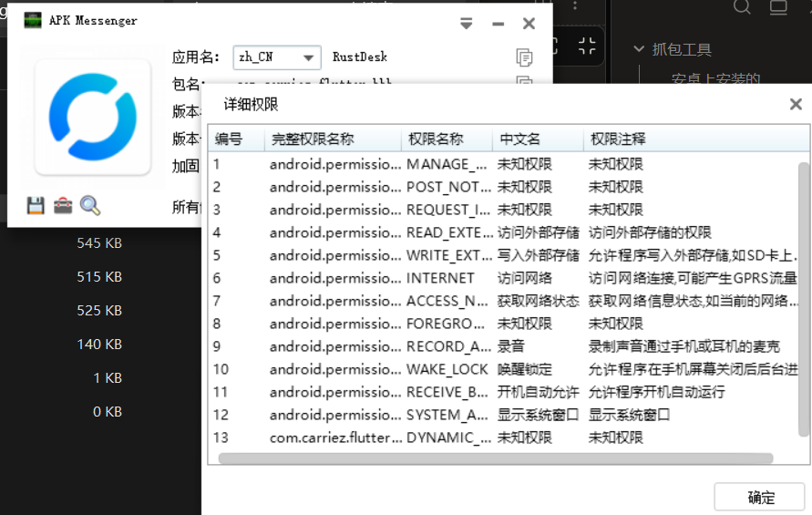
Task: Sort by 中文名 column header
Action: point(538,139)
